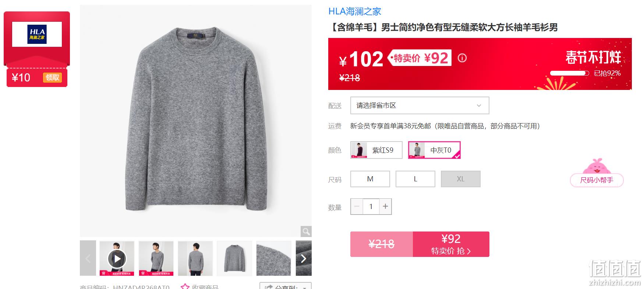Expand the 分享到 share dropdown
Screen dimensions: 644x289
pyautogui.click(x=286, y=286)
